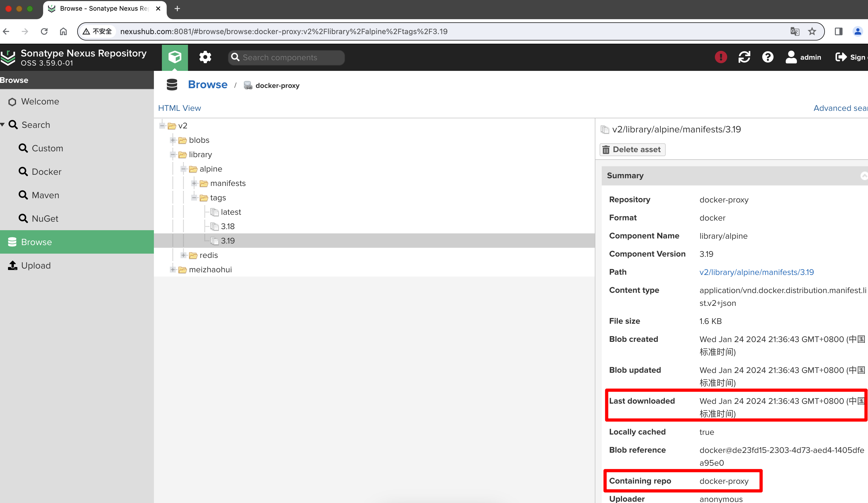868x503 pixels.
Task: Select the redis folder label
Action: tap(209, 255)
